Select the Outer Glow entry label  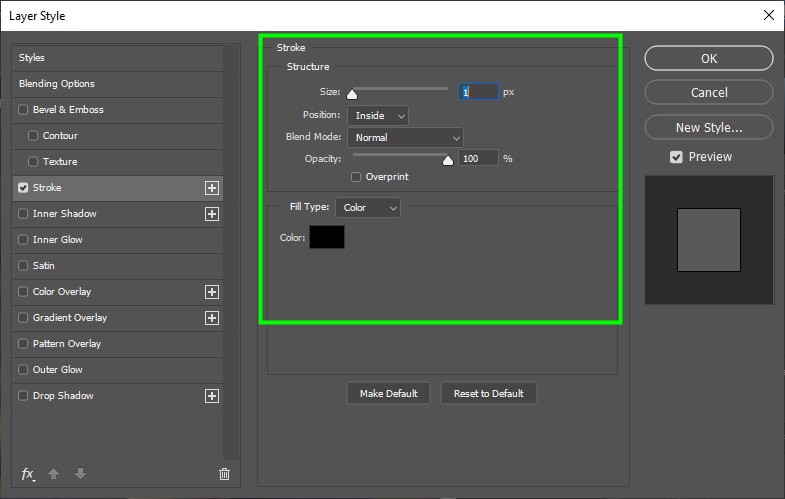click(x=58, y=369)
